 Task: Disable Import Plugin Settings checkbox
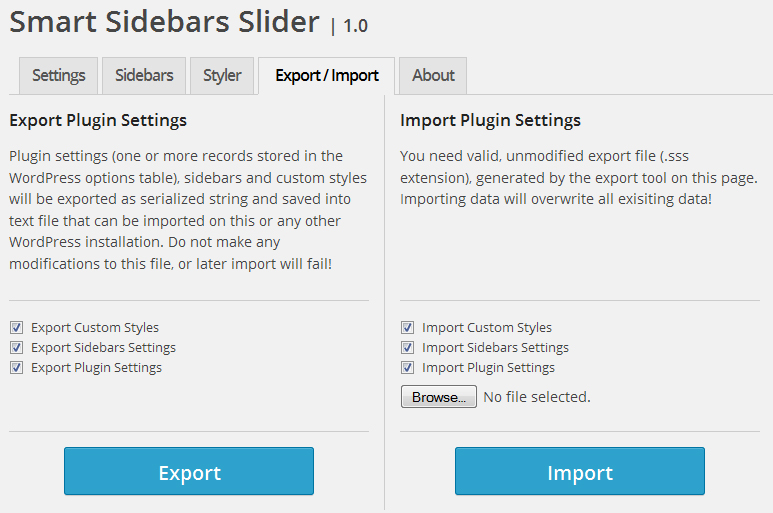pyautogui.click(x=407, y=368)
